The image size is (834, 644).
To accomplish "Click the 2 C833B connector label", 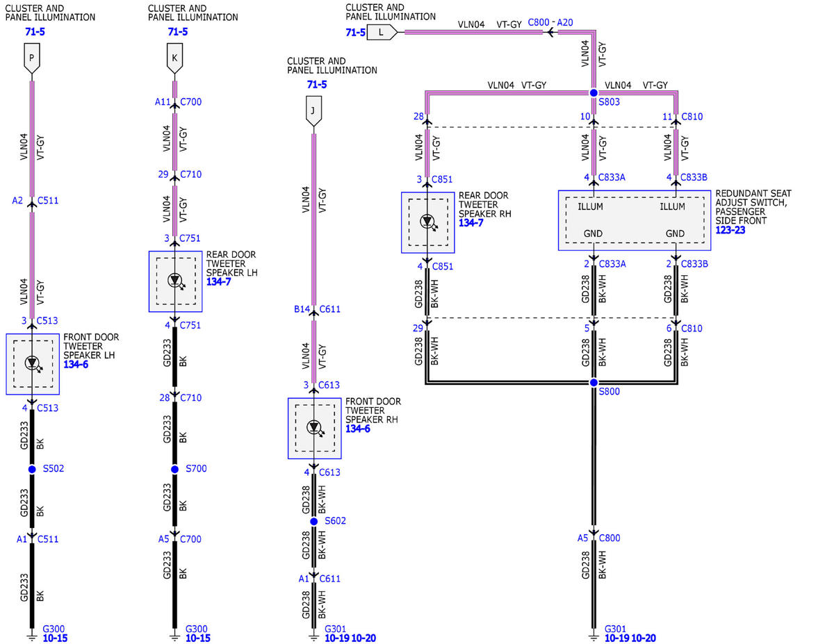I will [x=687, y=264].
